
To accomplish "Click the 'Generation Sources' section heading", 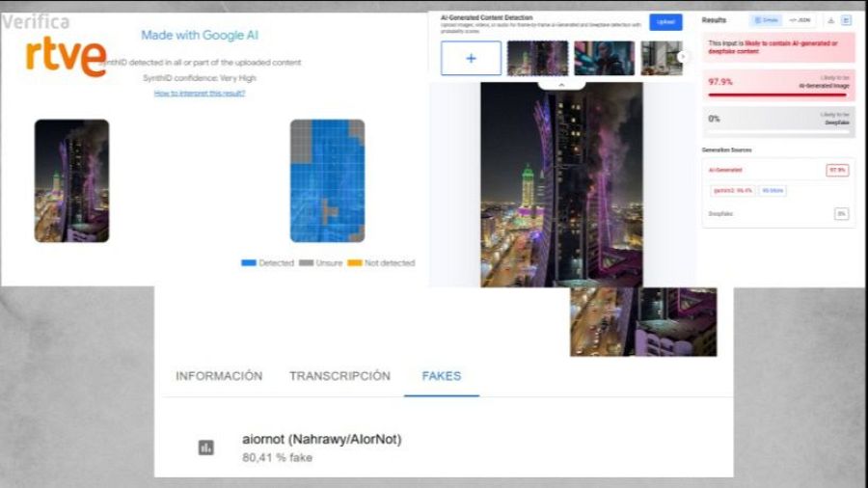I will coord(726,149).
